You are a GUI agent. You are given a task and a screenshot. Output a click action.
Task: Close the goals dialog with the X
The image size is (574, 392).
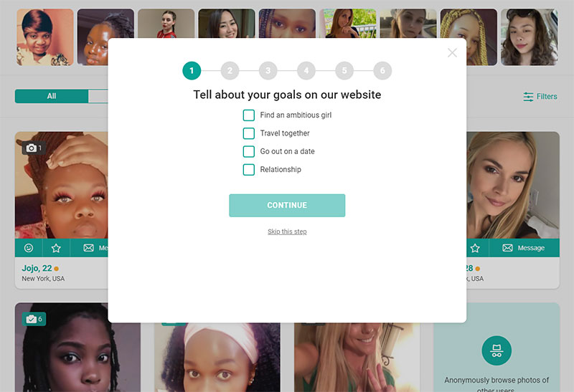(452, 52)
